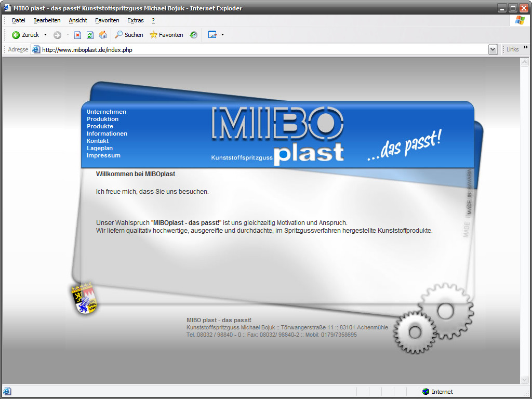This screenshot has height=399, width=532.
Task: Open the Datei menu
Action: point(18,20)
